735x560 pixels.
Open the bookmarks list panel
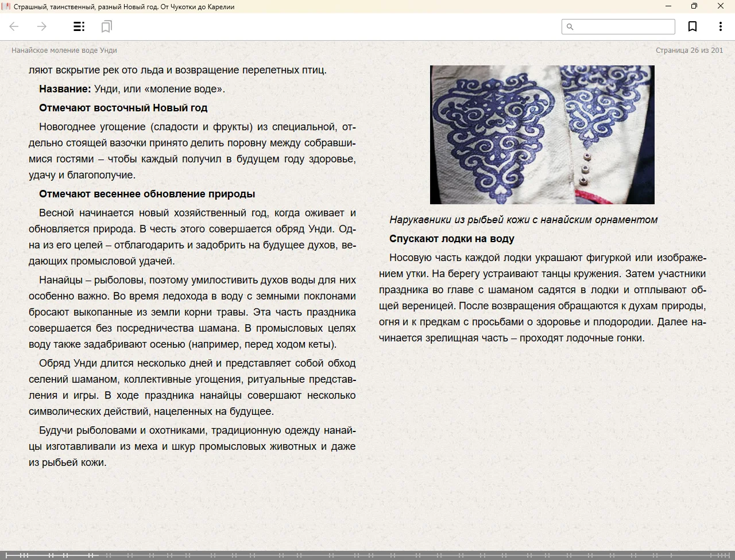click(x=106, y=26)
